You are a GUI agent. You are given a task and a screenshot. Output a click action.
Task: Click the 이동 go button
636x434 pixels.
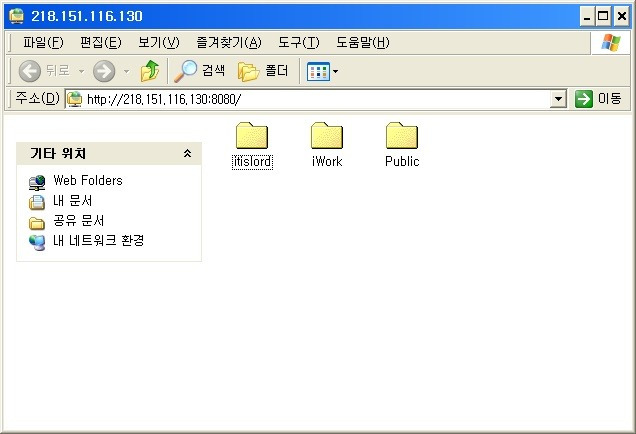point(599,99)
